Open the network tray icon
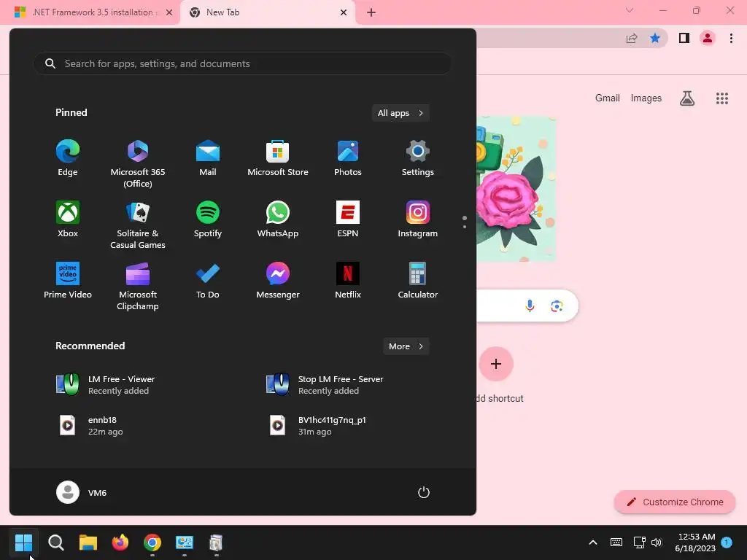Screen dimensions: 747x560 tap(639, 542)
